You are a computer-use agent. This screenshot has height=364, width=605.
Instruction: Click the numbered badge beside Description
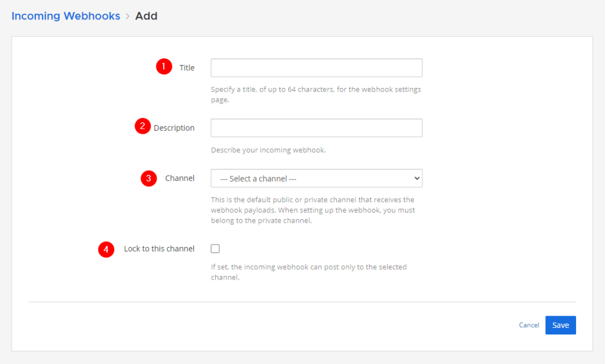[x=142, y=126]
